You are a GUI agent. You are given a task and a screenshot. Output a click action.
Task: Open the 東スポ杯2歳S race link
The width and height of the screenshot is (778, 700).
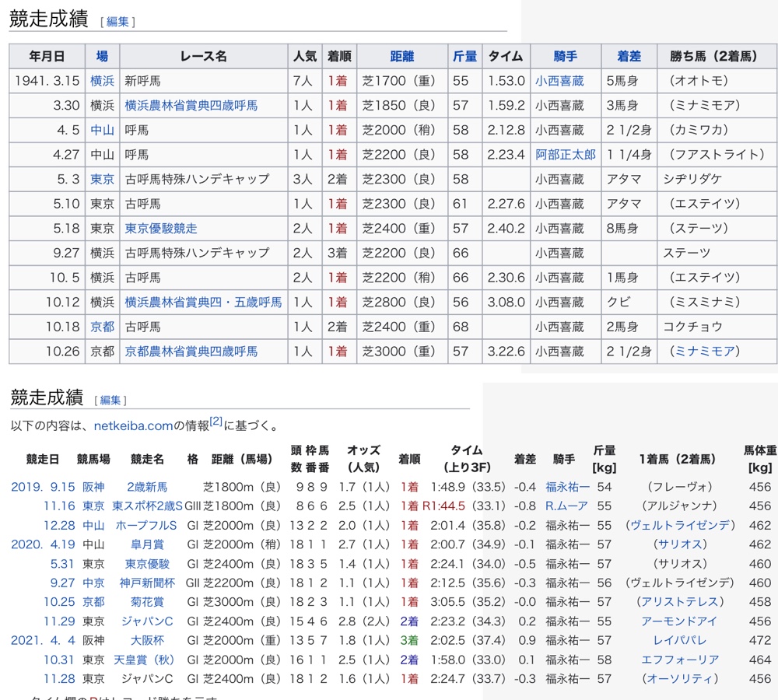point(147,506)
